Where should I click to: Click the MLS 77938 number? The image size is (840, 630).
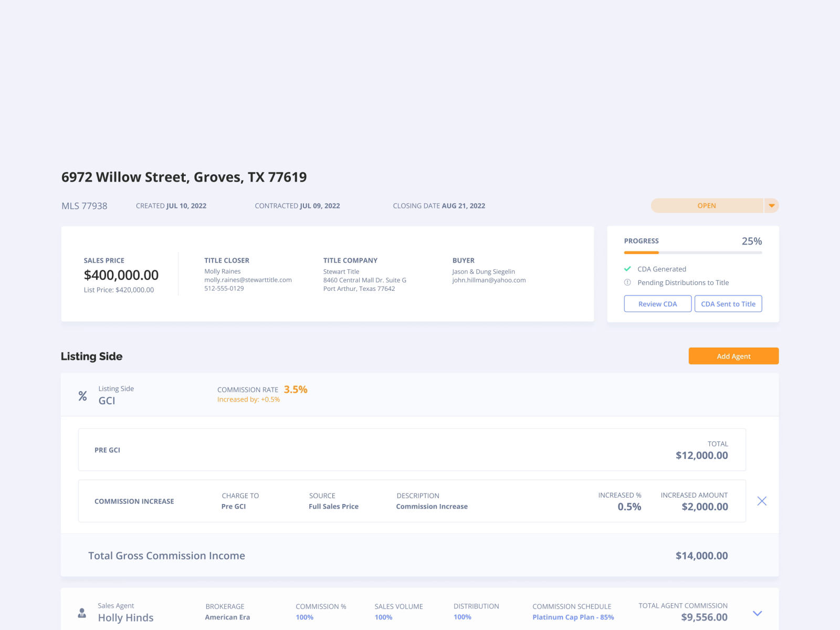tap(84, 206)
